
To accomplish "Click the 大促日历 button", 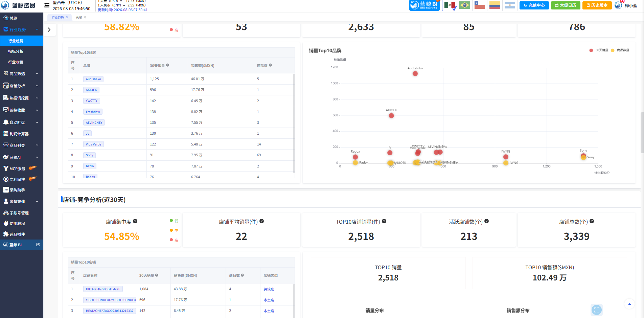I will (566, 5).
